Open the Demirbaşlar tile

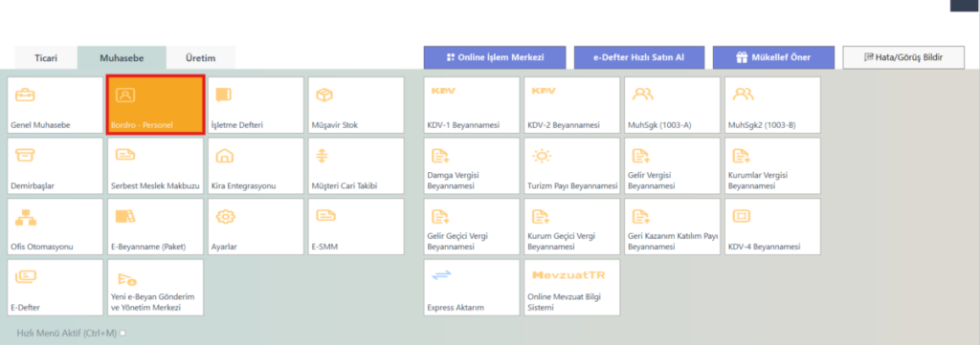tap(55, 166)
